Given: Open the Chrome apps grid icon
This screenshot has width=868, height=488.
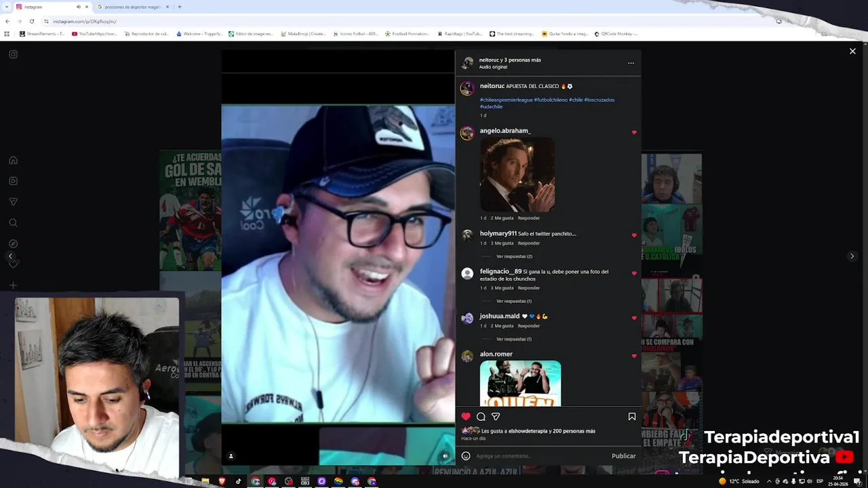Looking at the screenshot, I should point(7,33).
